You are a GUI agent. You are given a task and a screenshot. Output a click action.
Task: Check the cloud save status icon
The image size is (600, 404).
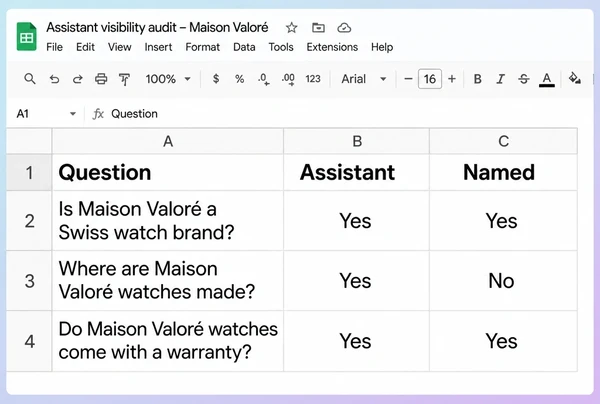pyautogui.click(x=344, y=28)
